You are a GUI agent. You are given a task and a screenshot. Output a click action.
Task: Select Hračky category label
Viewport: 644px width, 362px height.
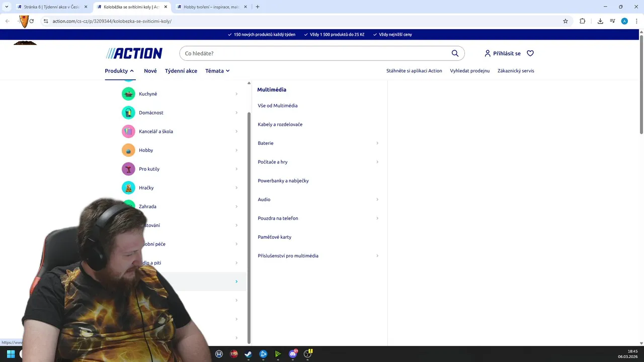[146, 188]
